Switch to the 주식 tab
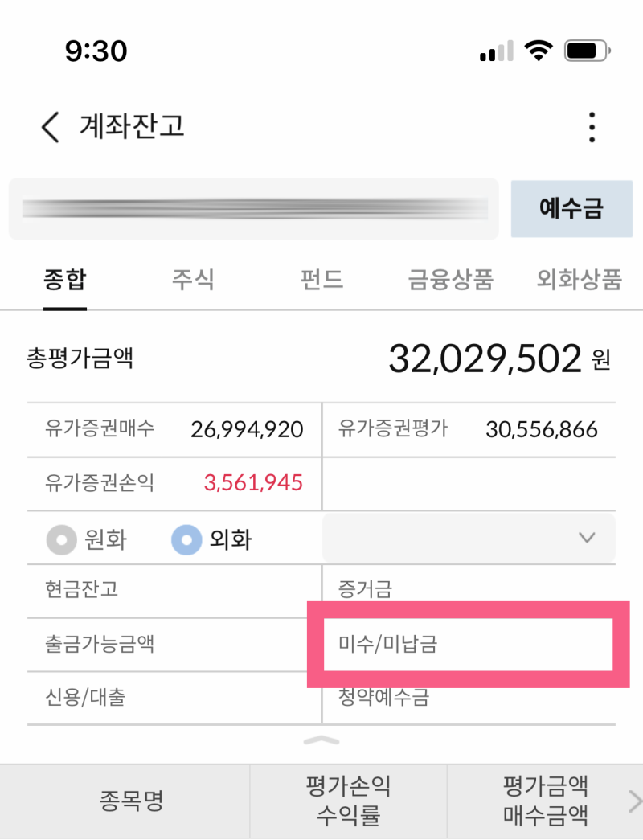 click(193, 280)
